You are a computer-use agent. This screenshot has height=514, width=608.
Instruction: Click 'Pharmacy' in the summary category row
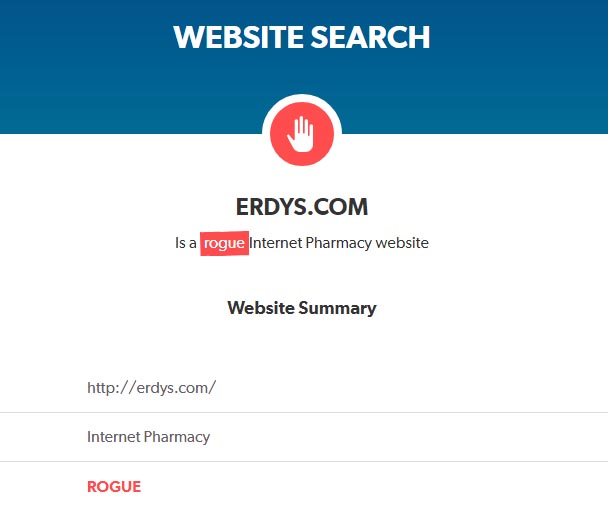176,437
